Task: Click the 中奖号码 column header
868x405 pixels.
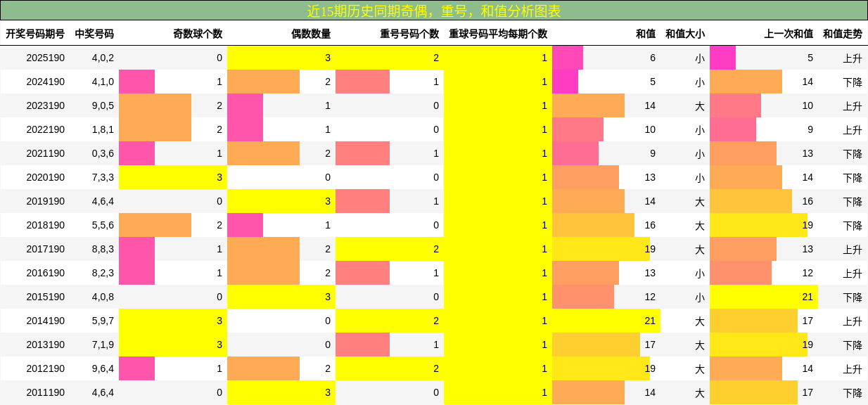Action: pos(94,33)
